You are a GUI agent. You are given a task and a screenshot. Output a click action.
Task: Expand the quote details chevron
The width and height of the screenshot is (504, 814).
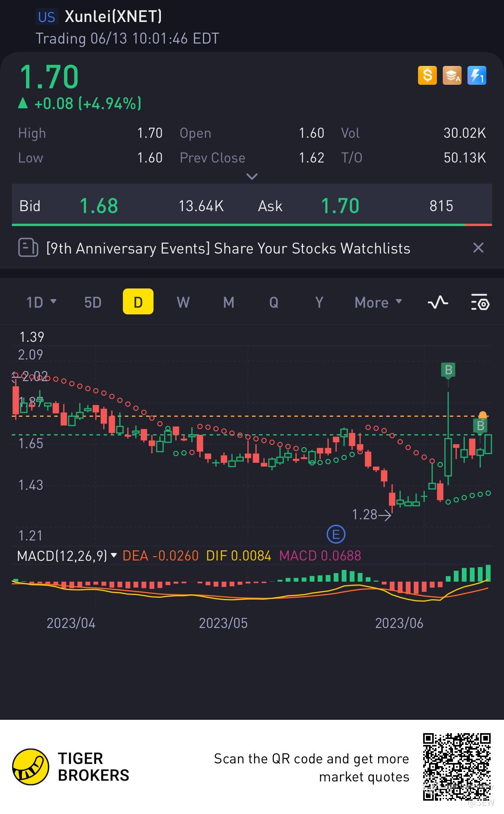pyautogui.click(x=252, y=176)
